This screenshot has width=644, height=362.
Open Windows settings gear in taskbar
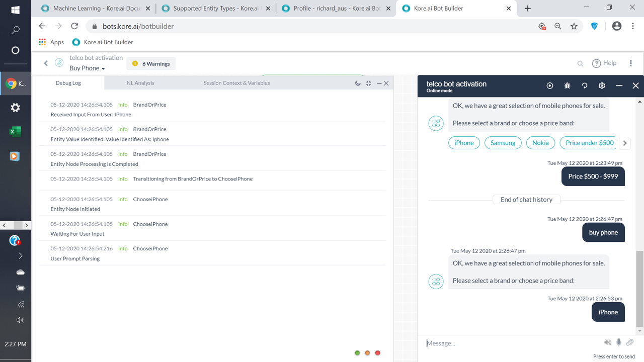point(15,108)
